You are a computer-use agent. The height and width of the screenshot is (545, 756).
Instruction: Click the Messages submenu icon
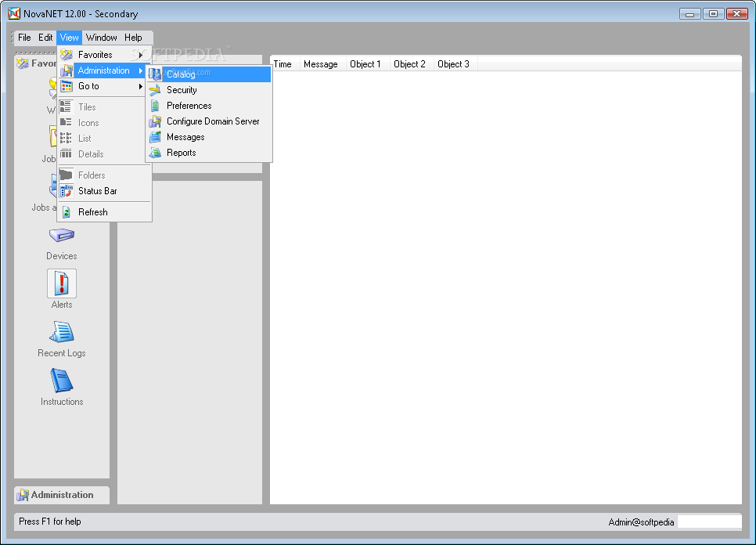[155, 137]
